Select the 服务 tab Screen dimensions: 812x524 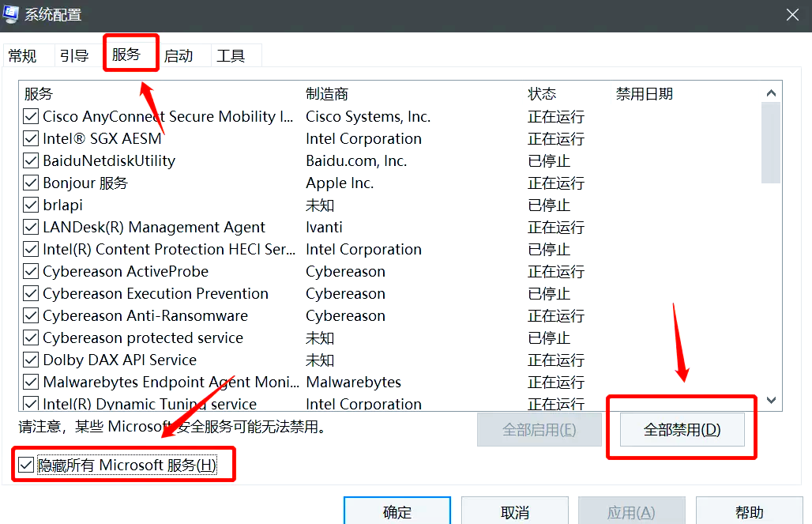[126, 54]
